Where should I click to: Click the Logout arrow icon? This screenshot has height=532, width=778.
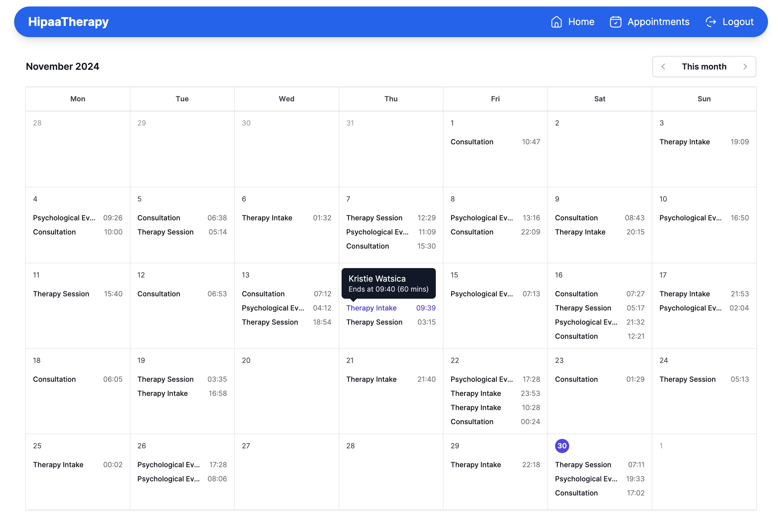coord(711,22)
